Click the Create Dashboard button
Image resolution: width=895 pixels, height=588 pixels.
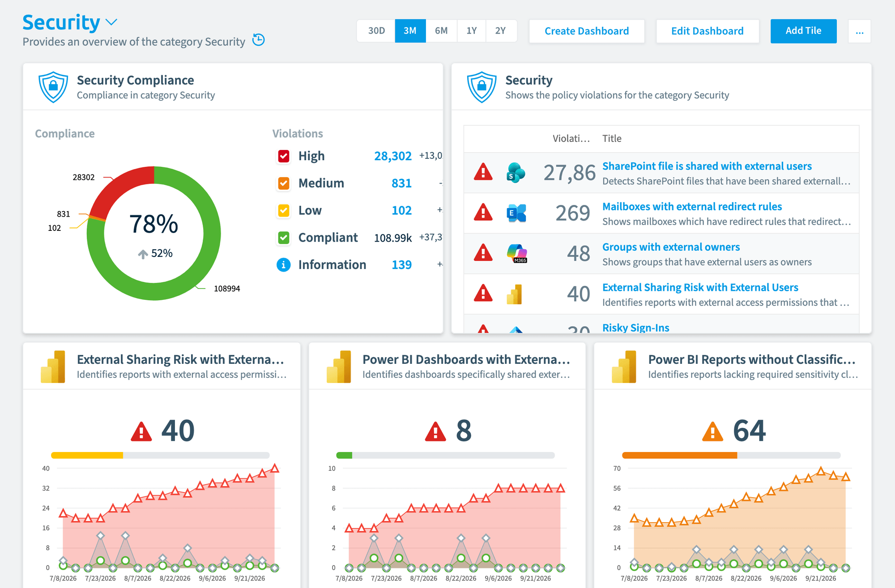tap(587, 31)
